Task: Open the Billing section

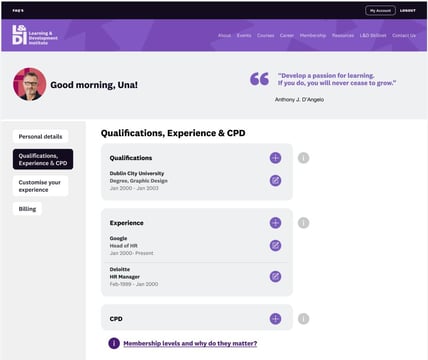Action: (27, 209)
